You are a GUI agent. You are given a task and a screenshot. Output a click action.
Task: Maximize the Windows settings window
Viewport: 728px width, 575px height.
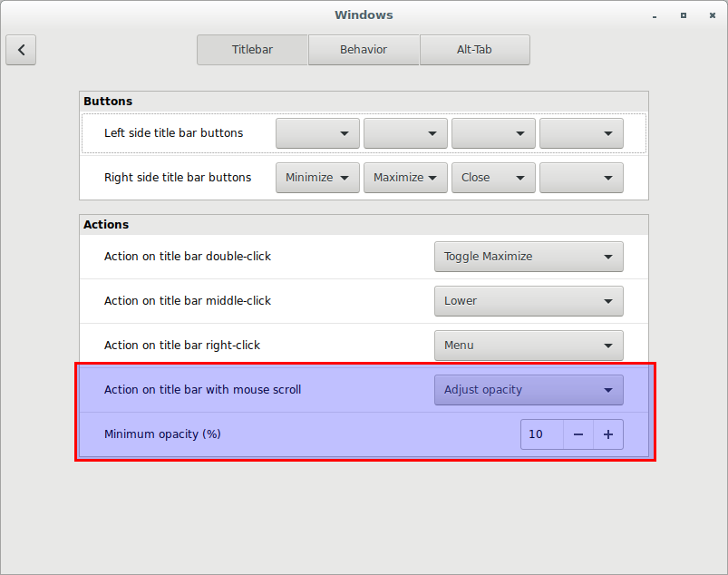click(x=683, y=15)
